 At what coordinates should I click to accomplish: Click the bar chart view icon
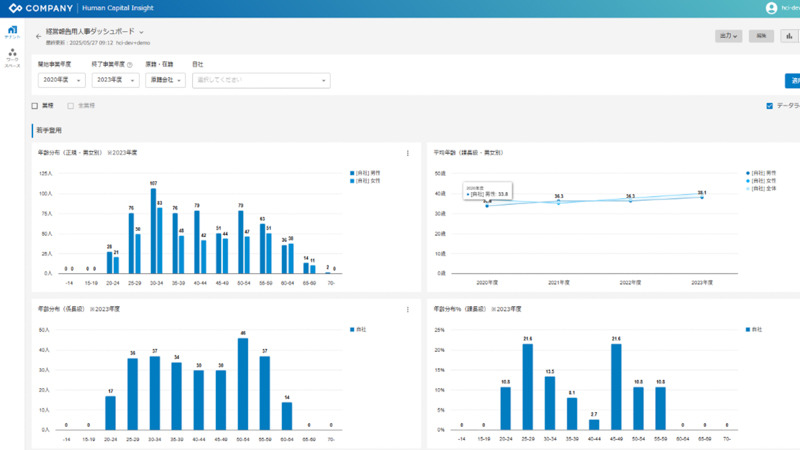pos(789,36)
